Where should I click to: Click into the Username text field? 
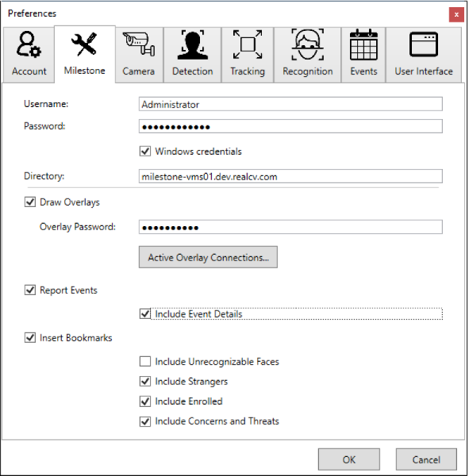click(x=290, y=104)
